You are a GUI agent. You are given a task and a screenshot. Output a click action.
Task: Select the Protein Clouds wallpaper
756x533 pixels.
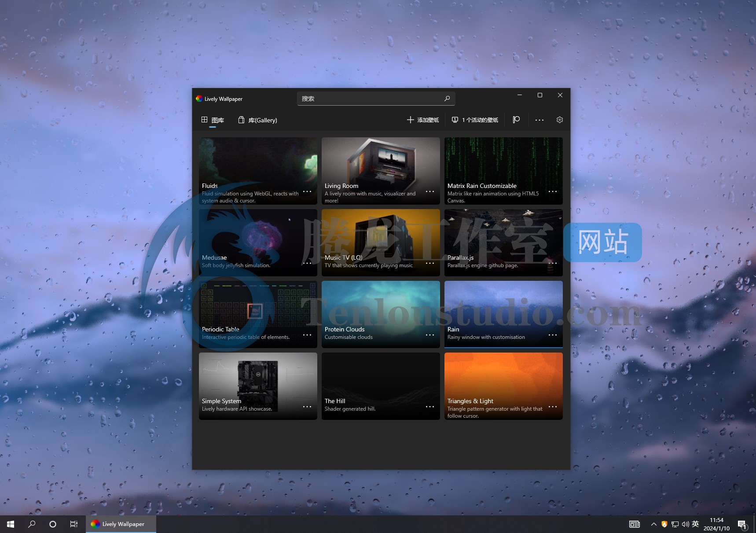(x=381, y=314)
